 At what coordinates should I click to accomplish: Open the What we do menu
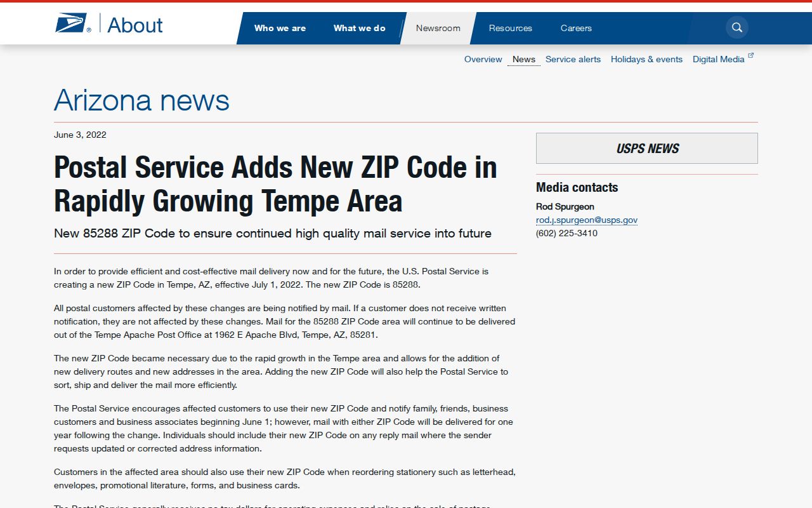[x=360, y=28]
